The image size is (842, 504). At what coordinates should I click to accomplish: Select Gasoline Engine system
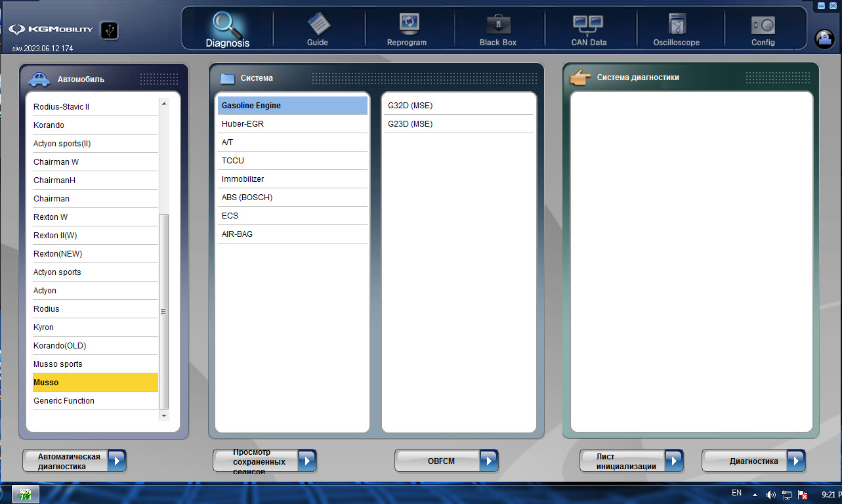point(293,105)
